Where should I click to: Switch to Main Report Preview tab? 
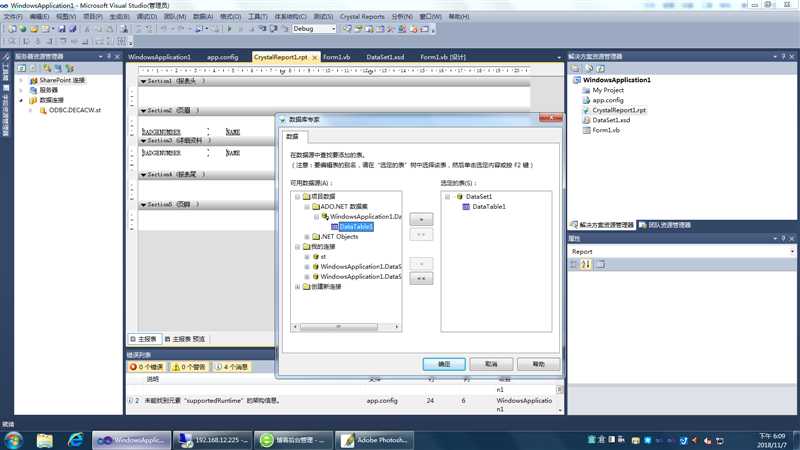point(188,339)
